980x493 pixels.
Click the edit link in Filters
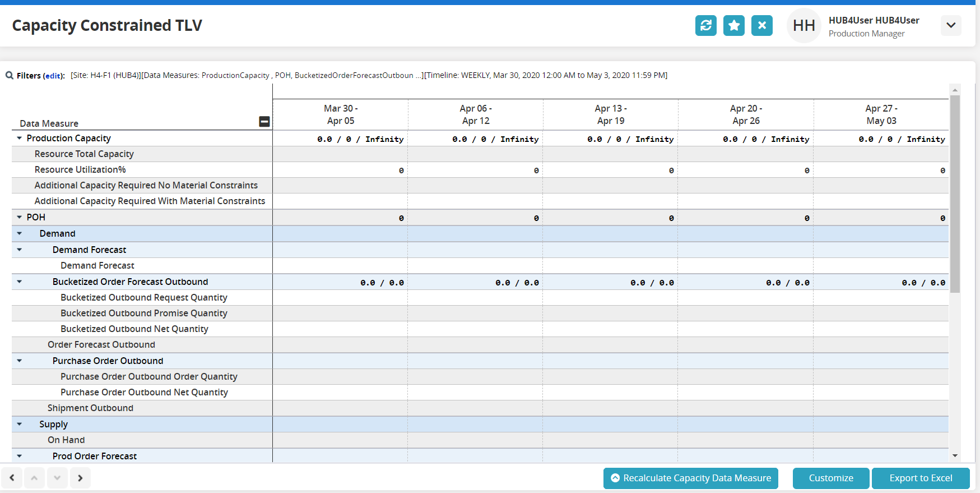tap(53, 76)
